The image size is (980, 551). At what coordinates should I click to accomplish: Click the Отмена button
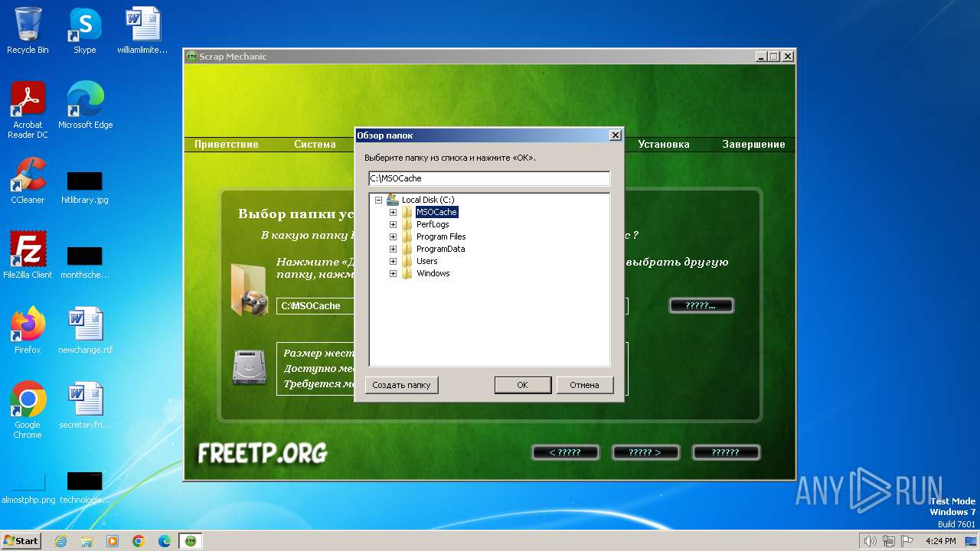(584, 385)
